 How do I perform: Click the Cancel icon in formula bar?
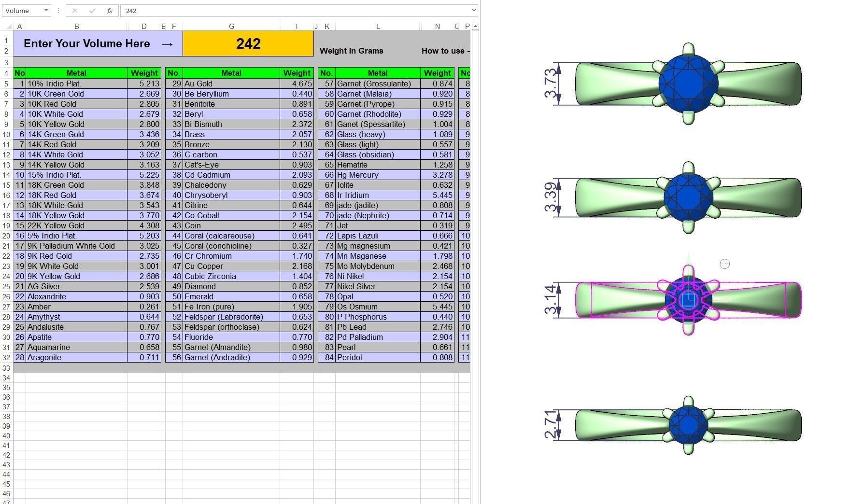(75, 11)
